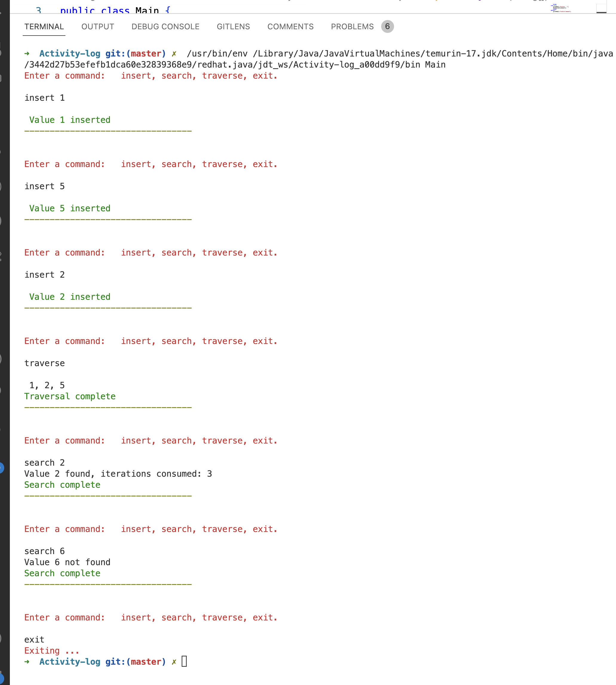Screen dimensions: 616x685
Task: Click the 'Exiting ...' output line
Action: click(x=51, y=650)
